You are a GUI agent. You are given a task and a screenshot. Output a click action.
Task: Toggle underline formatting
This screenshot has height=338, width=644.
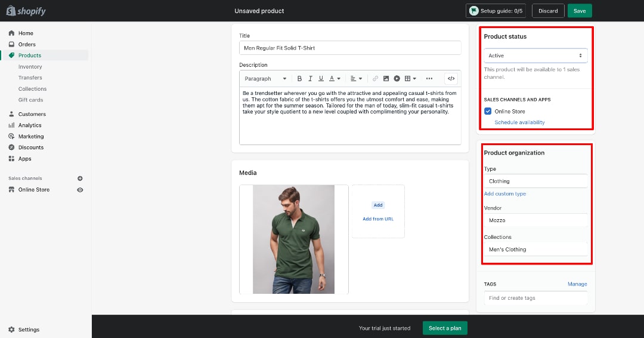coord(321,79)
